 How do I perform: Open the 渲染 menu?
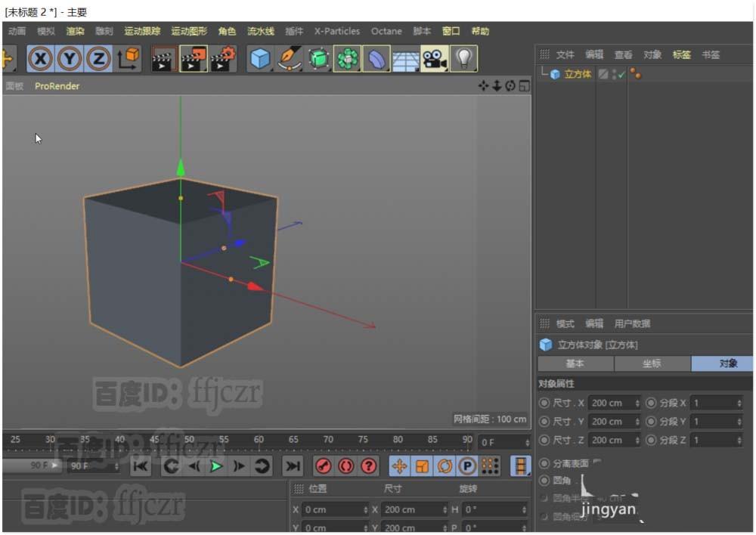click(74, 31)
